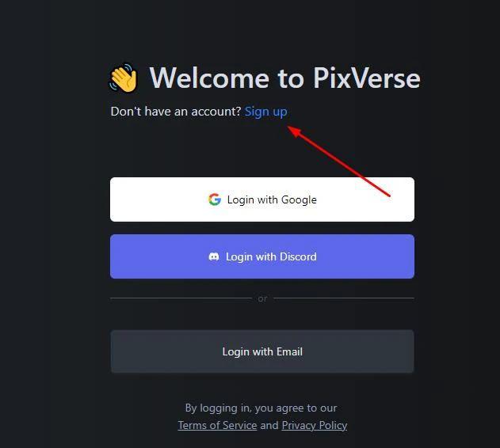Choose the Login with Discord button
Viewport: 500px width, 448px height.
pyautogui.click(x=262, y=256)
